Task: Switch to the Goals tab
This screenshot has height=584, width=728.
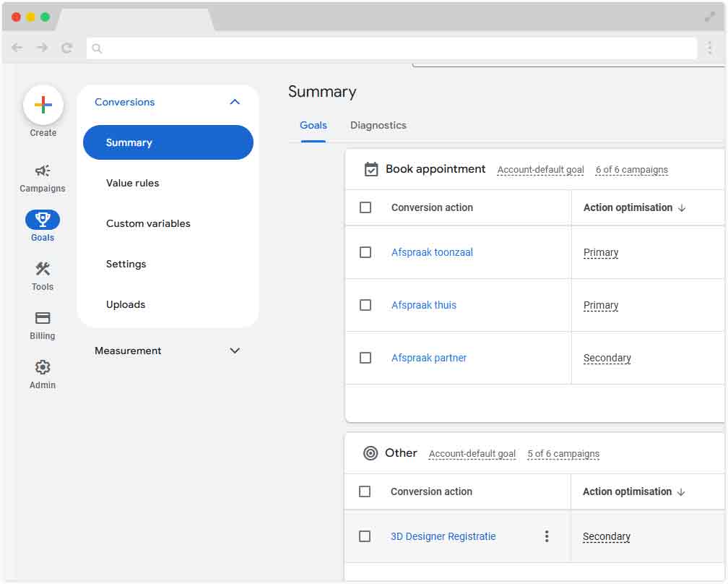Action: 313,126
